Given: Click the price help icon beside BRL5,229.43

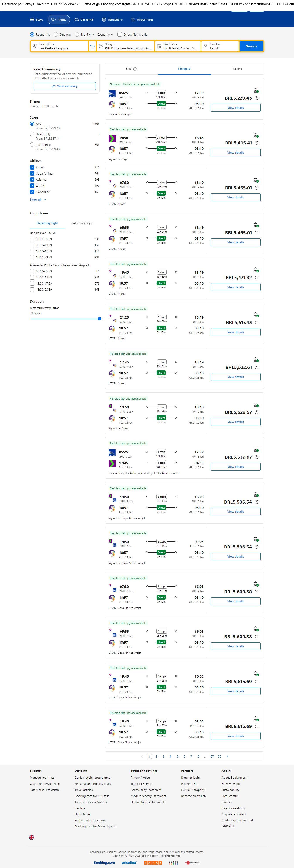Looking at the screenshot, I should (x=257, y=98).
